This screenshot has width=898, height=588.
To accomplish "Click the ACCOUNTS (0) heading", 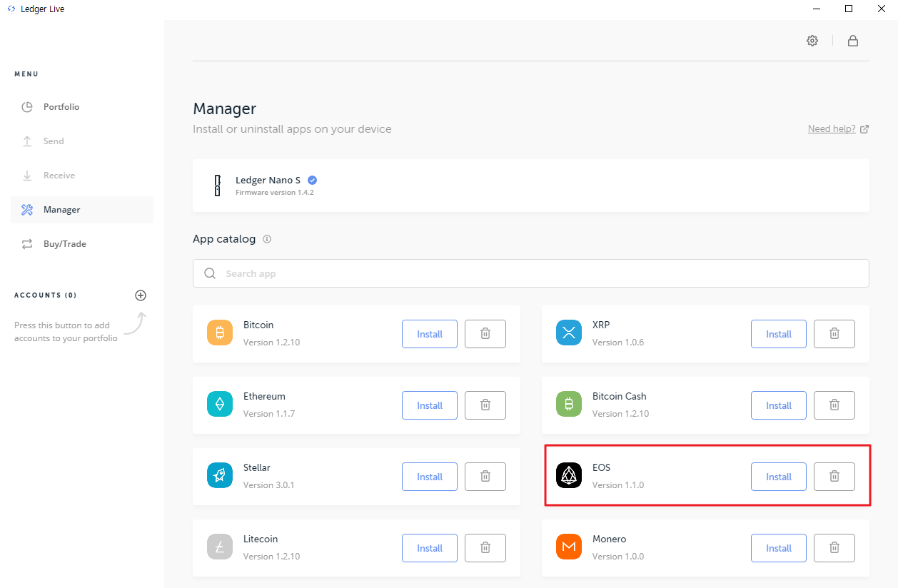I will [x=46, y=295].
